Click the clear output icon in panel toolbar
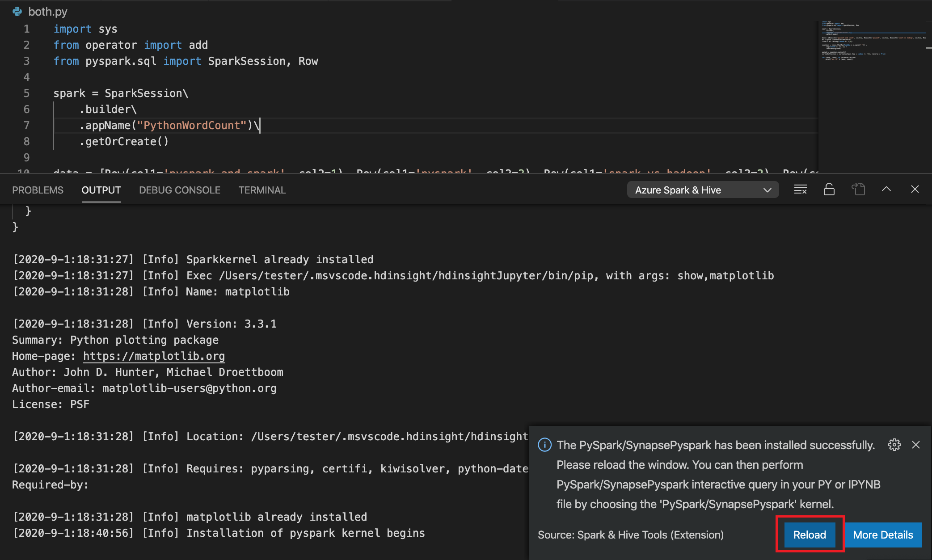Viewport: 932px width, 560px height. pos(799,190)
